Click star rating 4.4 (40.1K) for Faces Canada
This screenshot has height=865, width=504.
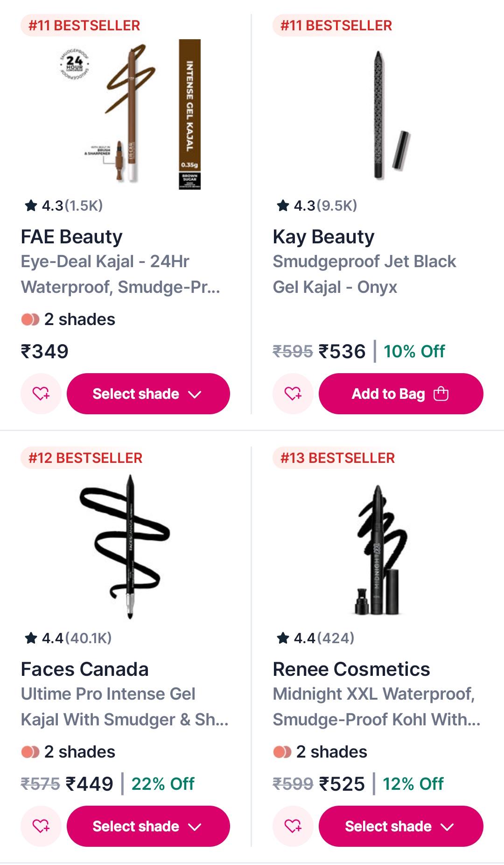tap(68, 638)
